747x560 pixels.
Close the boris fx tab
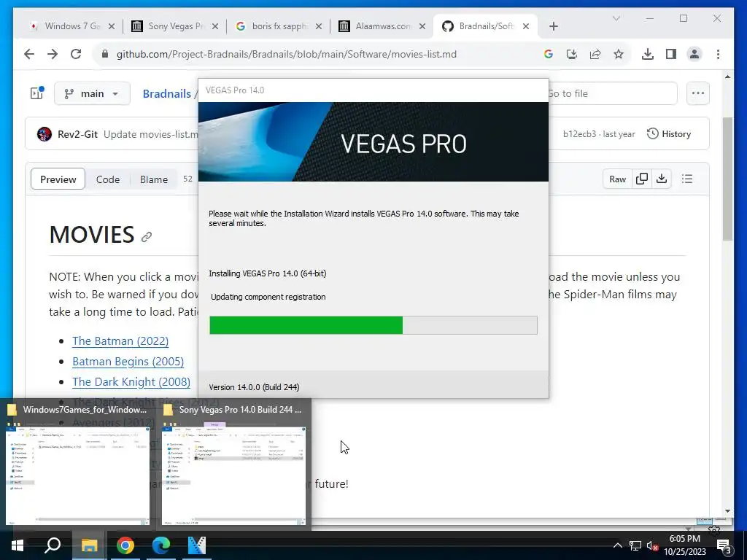[x=319, y=26]
